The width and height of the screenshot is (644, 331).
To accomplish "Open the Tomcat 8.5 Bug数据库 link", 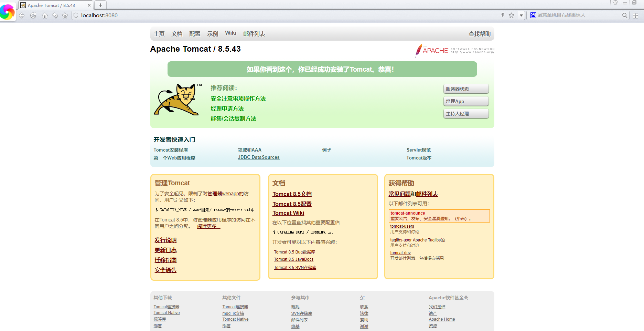I will coord(294,252).
